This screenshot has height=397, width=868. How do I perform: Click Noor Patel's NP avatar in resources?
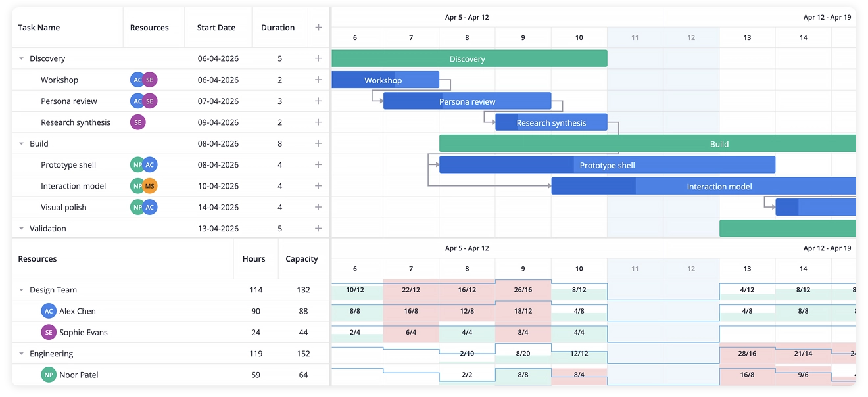(49, 375)
